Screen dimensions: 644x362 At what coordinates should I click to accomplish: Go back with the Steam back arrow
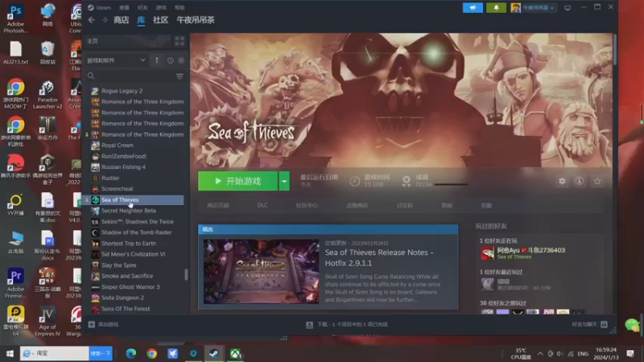[91, 19]
